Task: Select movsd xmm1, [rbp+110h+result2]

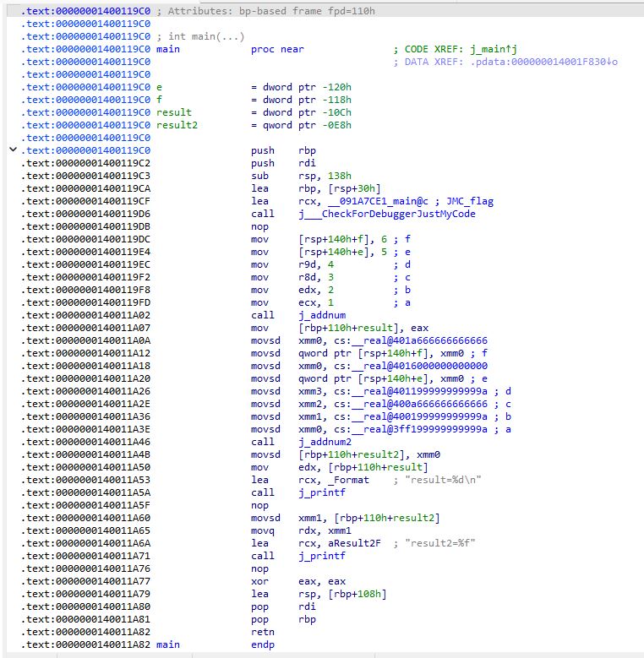Action: (x=346, y=518)
